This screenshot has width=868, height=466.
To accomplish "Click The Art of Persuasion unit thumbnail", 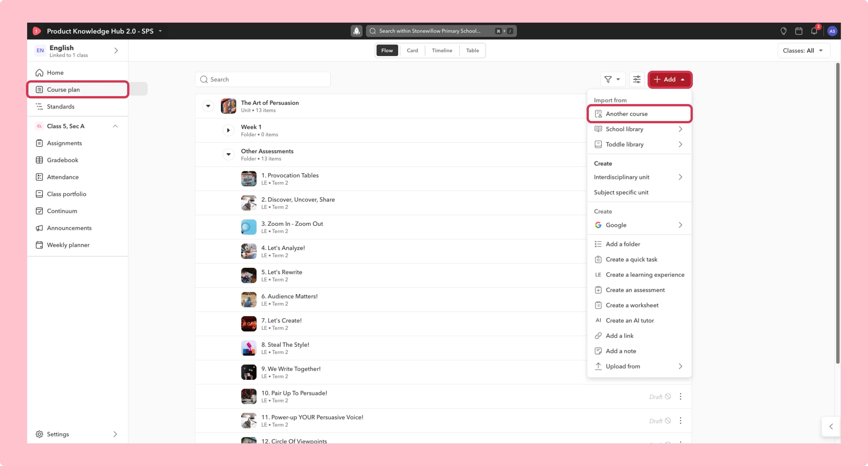I will 228,106.
